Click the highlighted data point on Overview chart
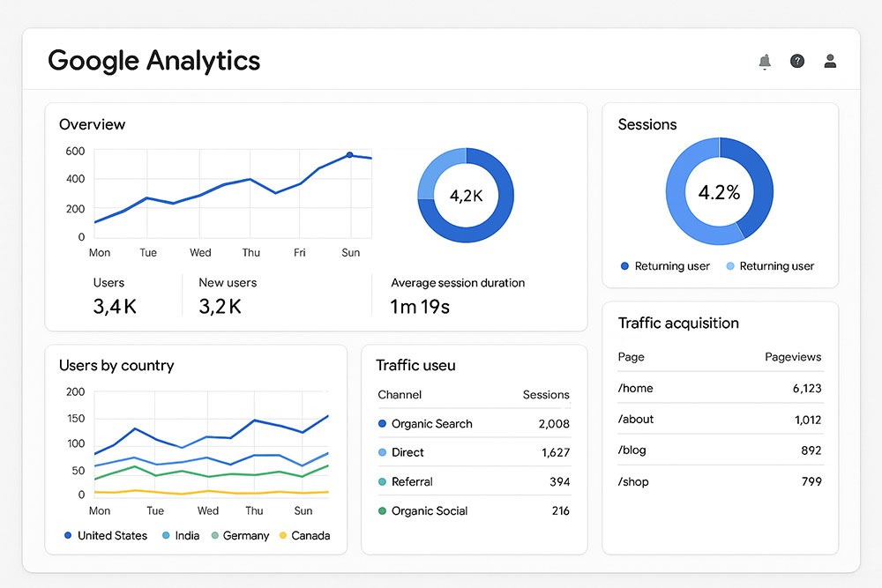This screenshot has height=588, width=882. pyautogui.click(x=350, y=155)
